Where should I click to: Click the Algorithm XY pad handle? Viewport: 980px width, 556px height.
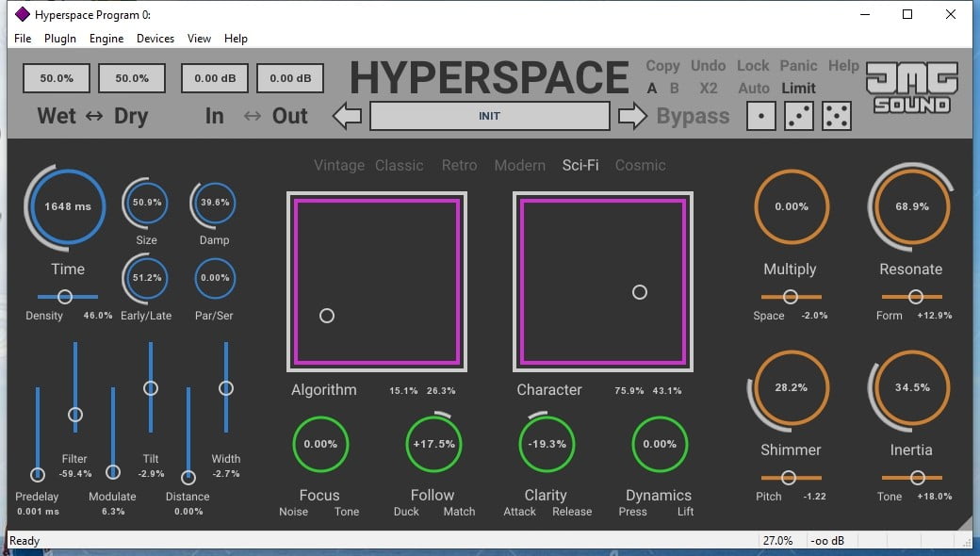coord(327,316)
